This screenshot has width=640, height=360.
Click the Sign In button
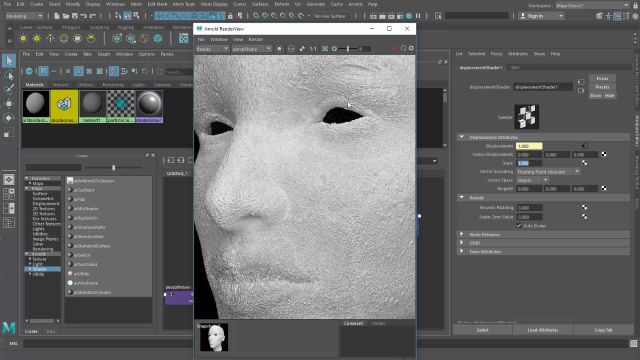coord(541,16)
